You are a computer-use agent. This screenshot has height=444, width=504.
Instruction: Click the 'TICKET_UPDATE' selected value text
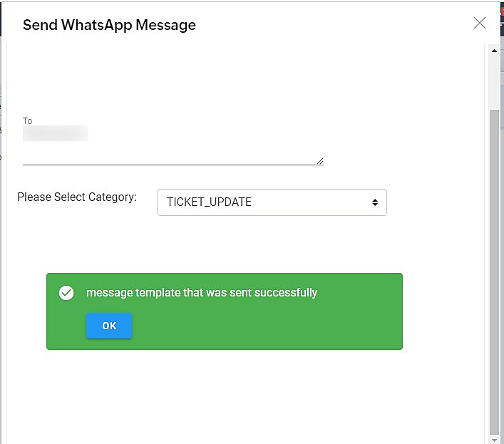[x=209, y=202]
